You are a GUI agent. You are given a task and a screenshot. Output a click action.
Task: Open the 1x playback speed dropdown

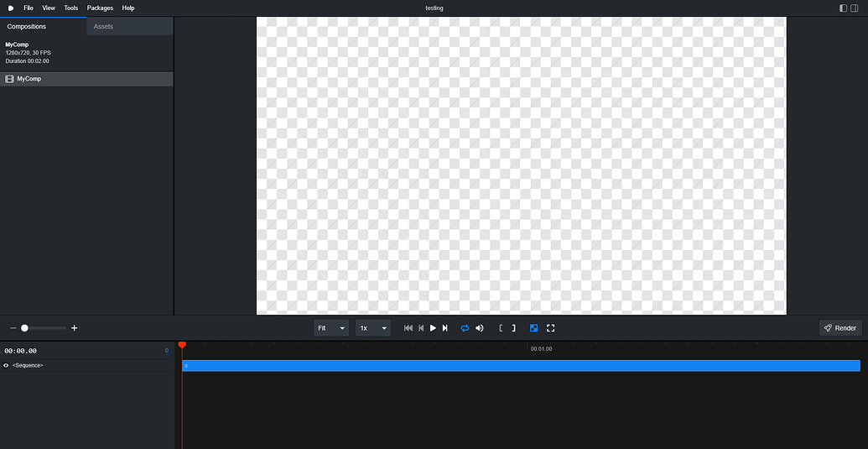(x=373, y=328)
